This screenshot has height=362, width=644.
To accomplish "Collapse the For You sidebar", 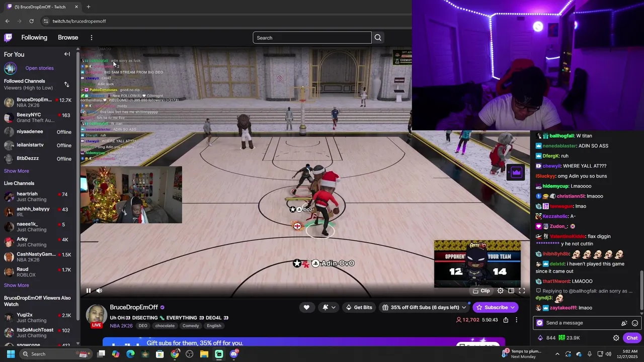I will pos(67,54).
